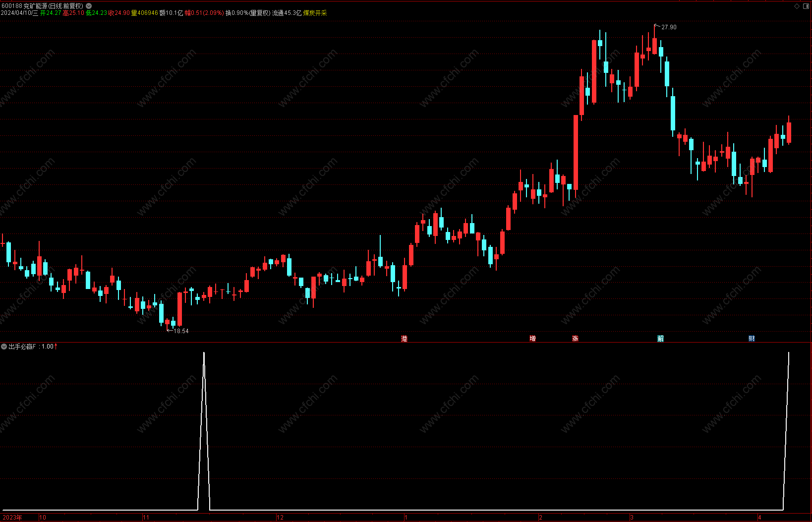The image size is (812, 522).
Task: Click the 出手必赢F indicator name
Action: click(x=22, y=347)
